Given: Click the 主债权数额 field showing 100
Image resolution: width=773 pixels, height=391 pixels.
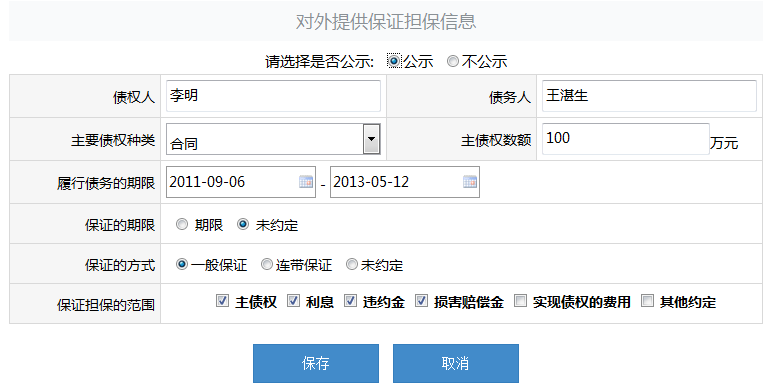Looking at the screenshot, I should pyautogui.click(x=626, y=139).
